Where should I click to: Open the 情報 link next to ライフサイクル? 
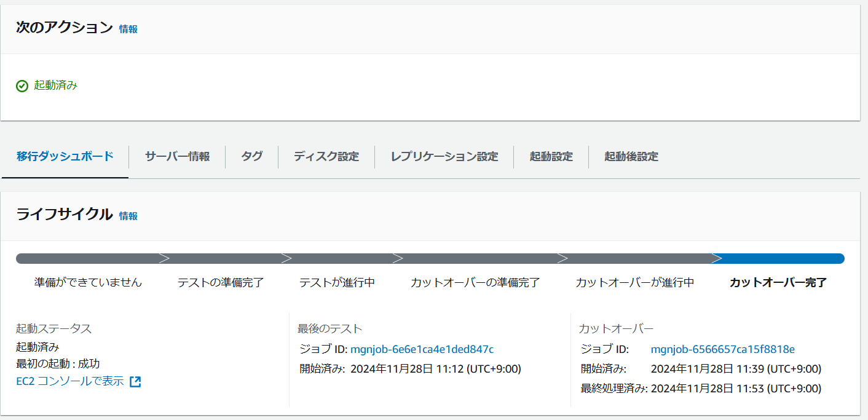click(x=128, y=216)
